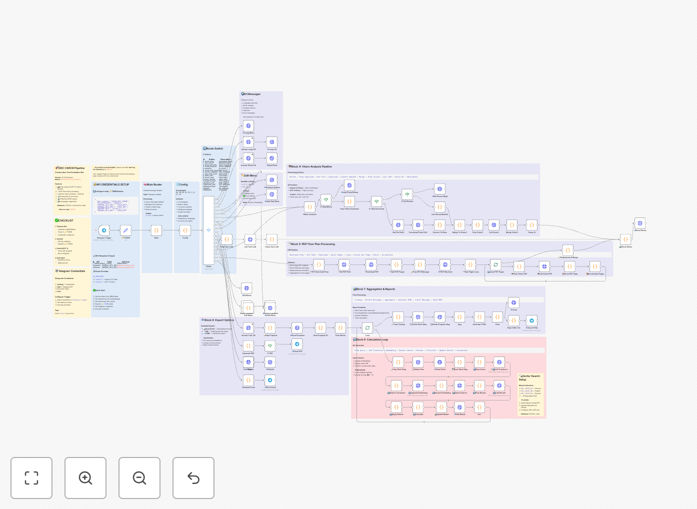Image resolution: width=697 pixels, height=509 pixels.
Task: Select the yellow sticky note inside the pink block
Action: pos(531,394)
